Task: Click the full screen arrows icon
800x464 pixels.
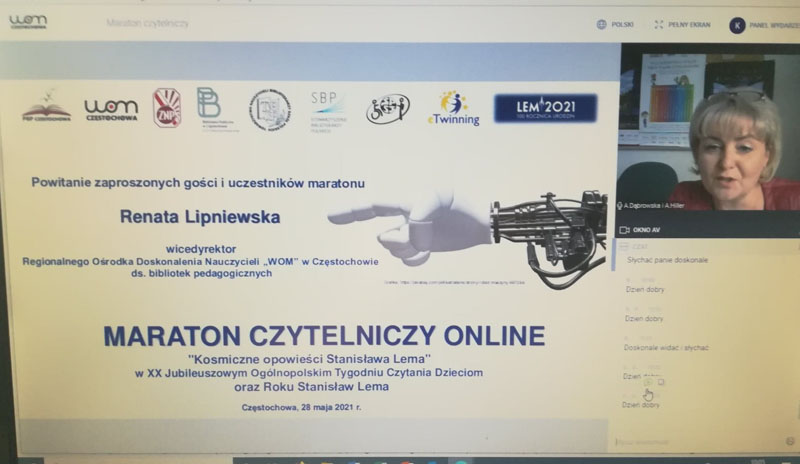Action: (659, 24)
